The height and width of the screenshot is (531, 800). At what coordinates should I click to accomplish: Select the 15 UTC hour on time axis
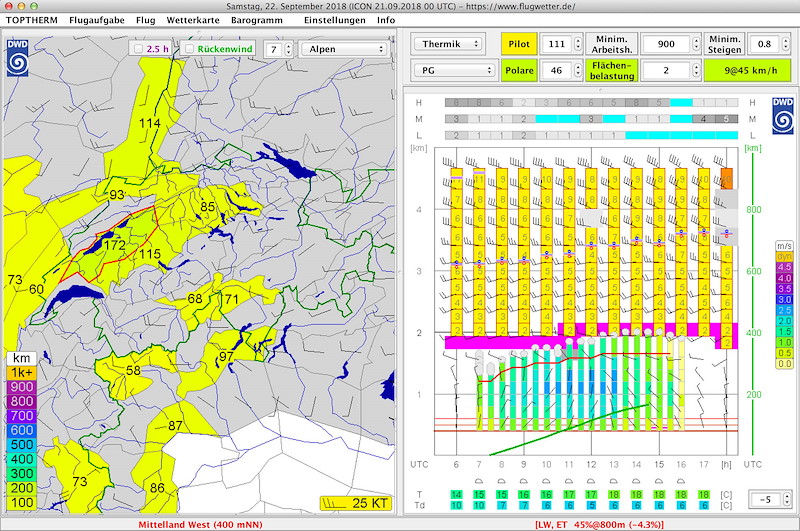coord(659,465)
